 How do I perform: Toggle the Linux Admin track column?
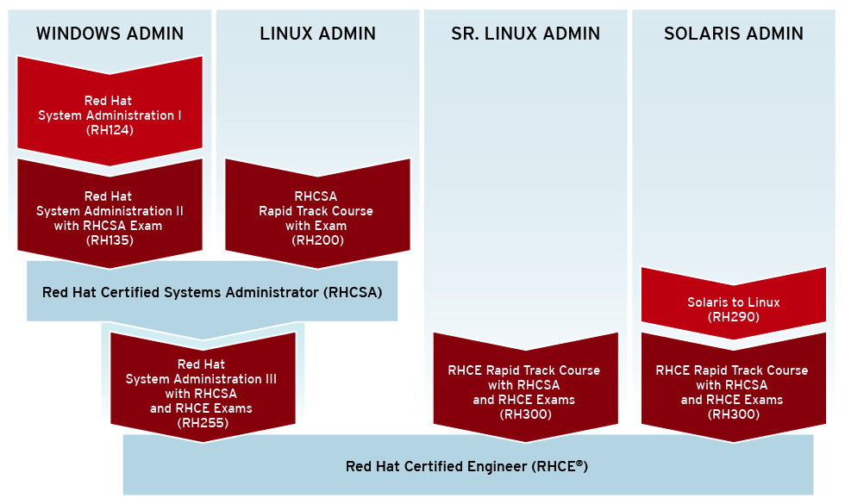tap(317, 103)
